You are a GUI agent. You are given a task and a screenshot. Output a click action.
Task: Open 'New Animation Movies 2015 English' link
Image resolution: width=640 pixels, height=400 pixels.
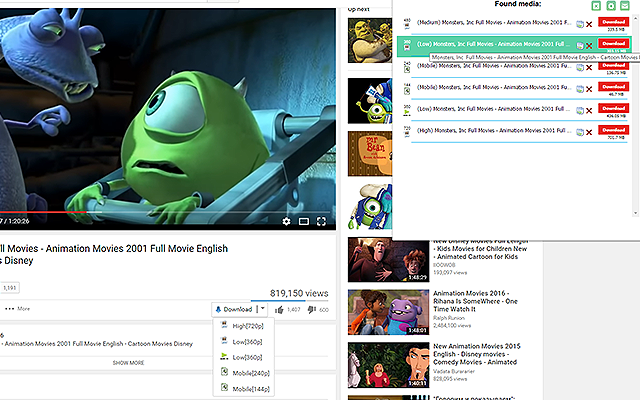pyautogui.click(x=476, y=354)
